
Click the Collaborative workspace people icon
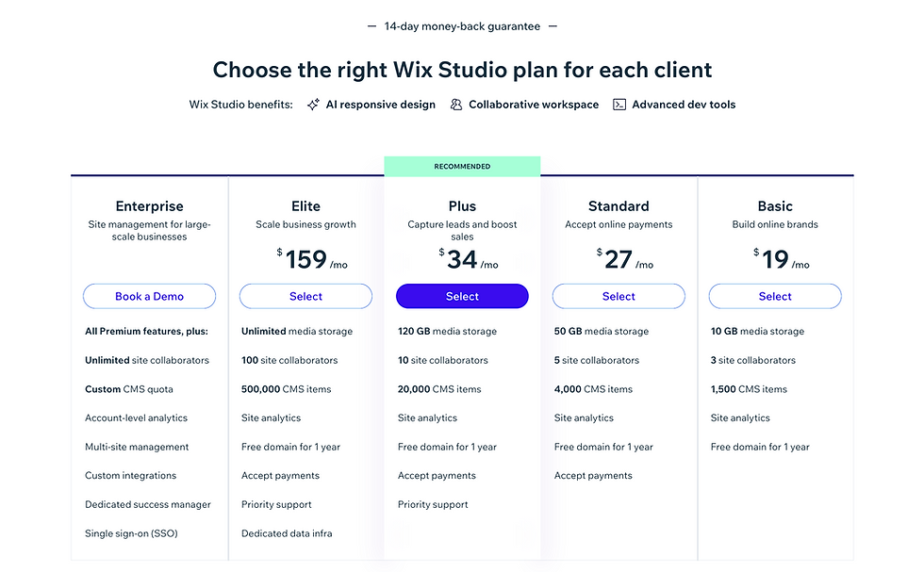pos(456,105)
